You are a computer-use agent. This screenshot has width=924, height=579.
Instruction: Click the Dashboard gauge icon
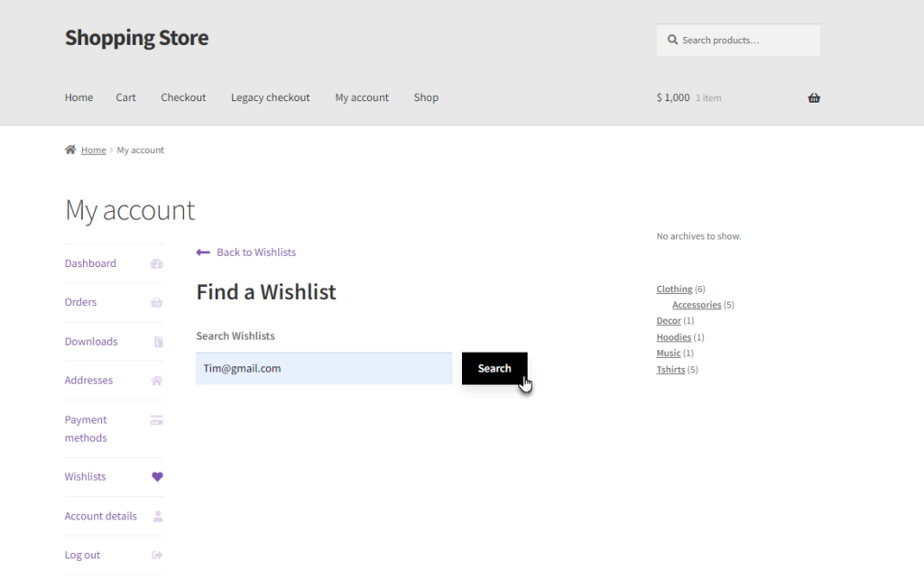coord(157,264)
